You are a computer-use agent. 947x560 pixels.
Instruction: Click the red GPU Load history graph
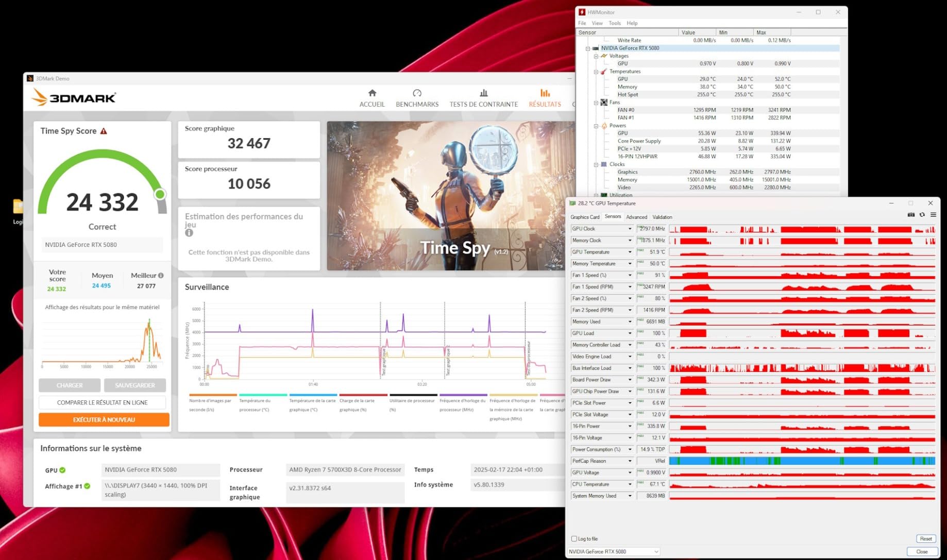pyautogui.click(x=802, y=333)
